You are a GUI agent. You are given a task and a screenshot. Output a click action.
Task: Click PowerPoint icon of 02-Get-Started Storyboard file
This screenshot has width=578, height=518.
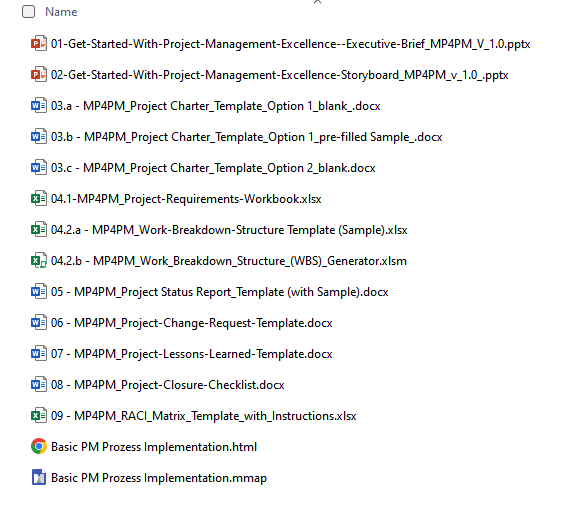pos(39,74)
